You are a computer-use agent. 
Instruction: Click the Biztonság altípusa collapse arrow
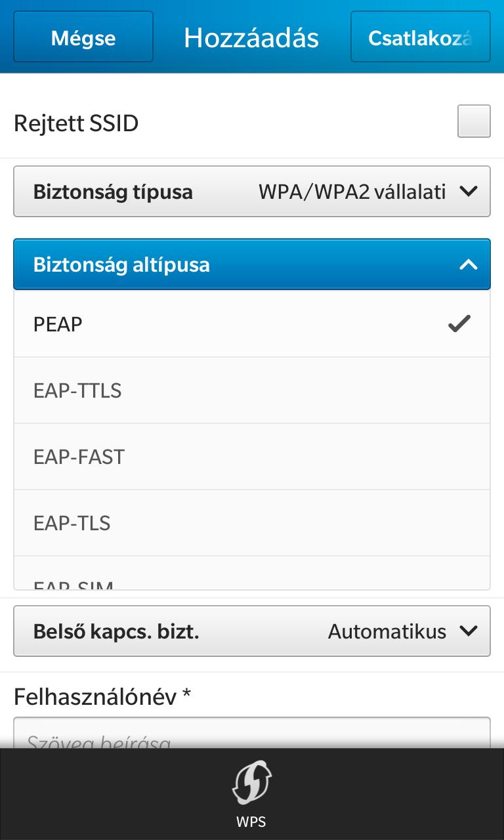point(469,265)
